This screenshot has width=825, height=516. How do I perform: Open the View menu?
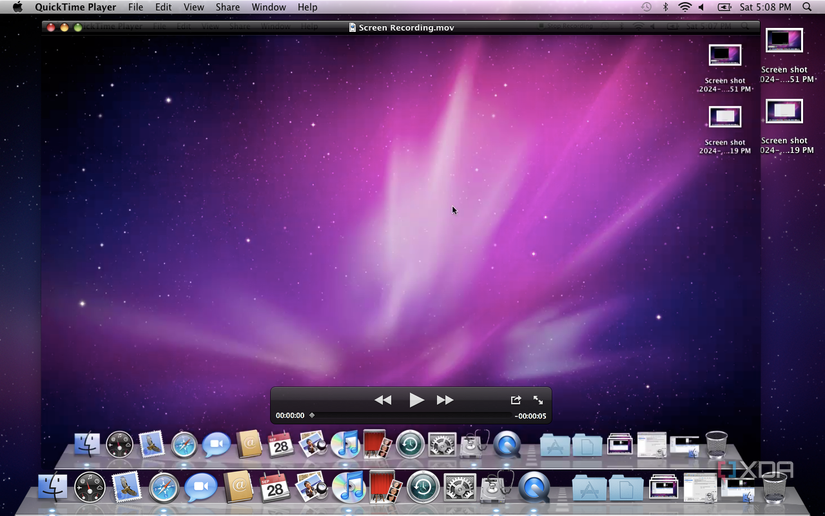193,7
